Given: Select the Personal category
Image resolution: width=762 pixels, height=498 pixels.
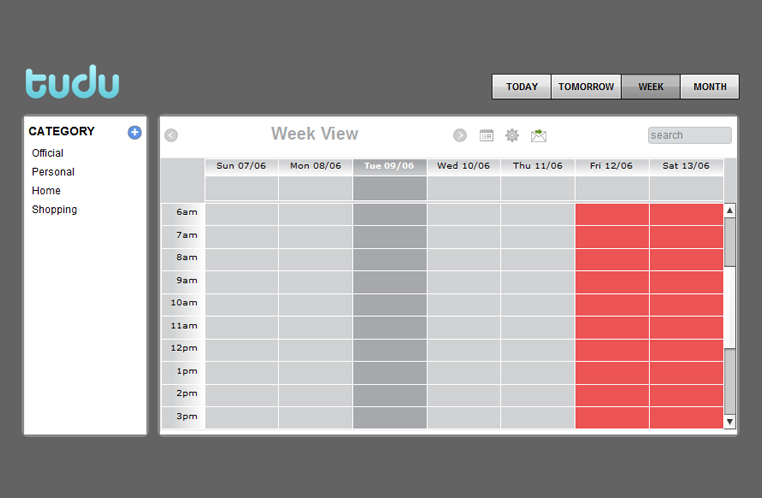Looking at the screenshot, I should [x=53, y=172].
